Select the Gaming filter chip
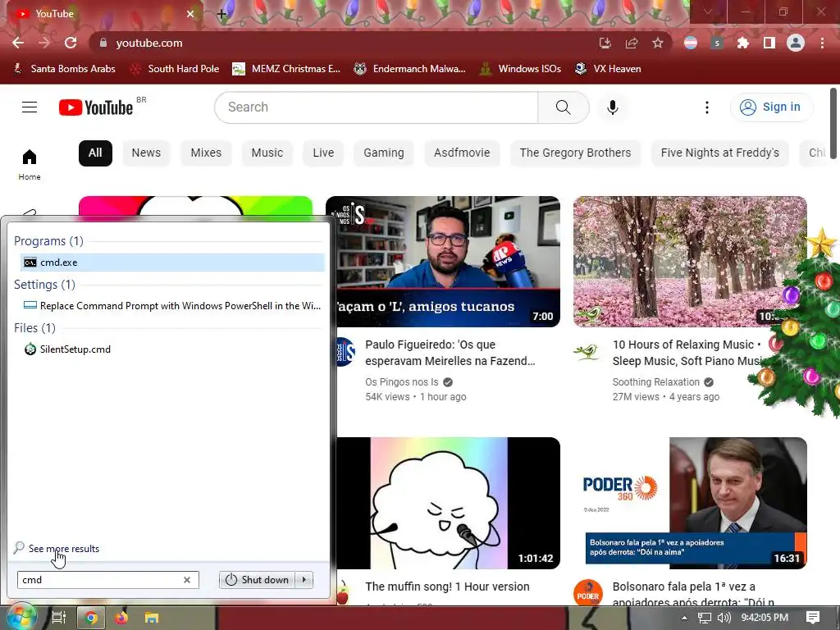Viewport: 840px width, 630px height. tap(384, 153)
